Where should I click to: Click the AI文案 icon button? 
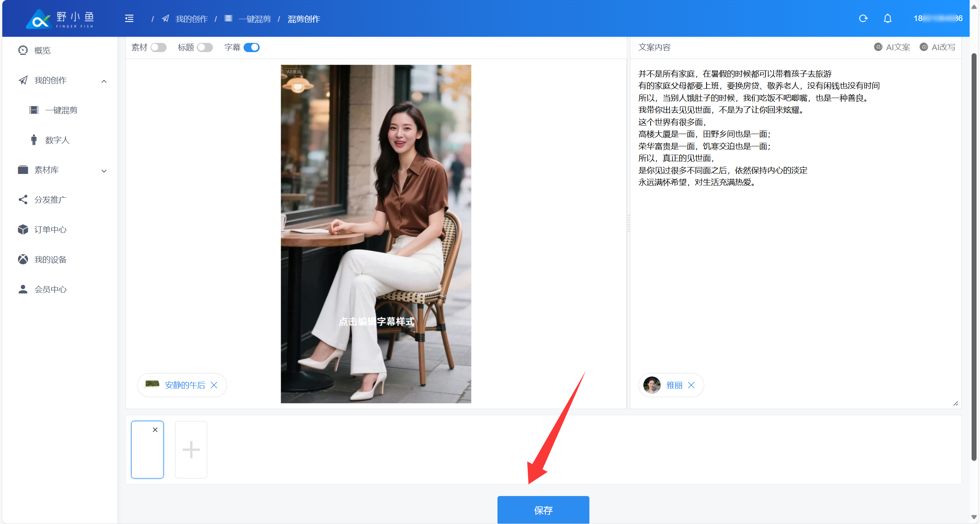pos(892,47)
